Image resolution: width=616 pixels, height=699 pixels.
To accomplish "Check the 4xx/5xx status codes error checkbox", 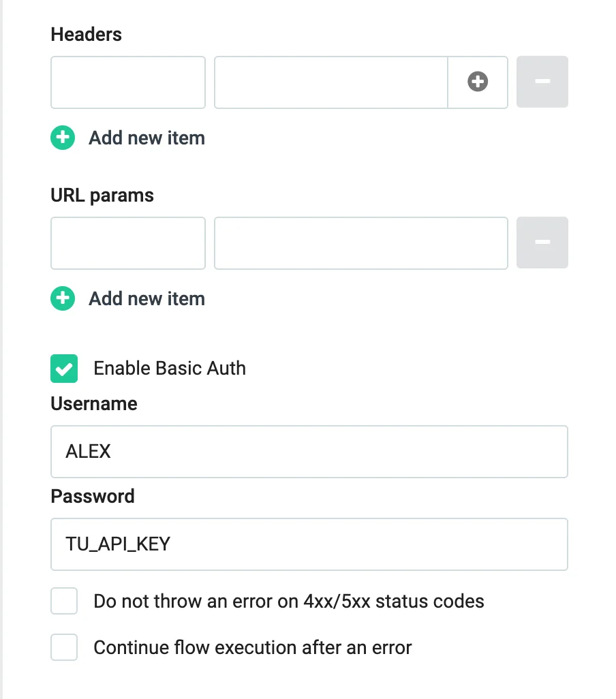I will click(64, 602).
